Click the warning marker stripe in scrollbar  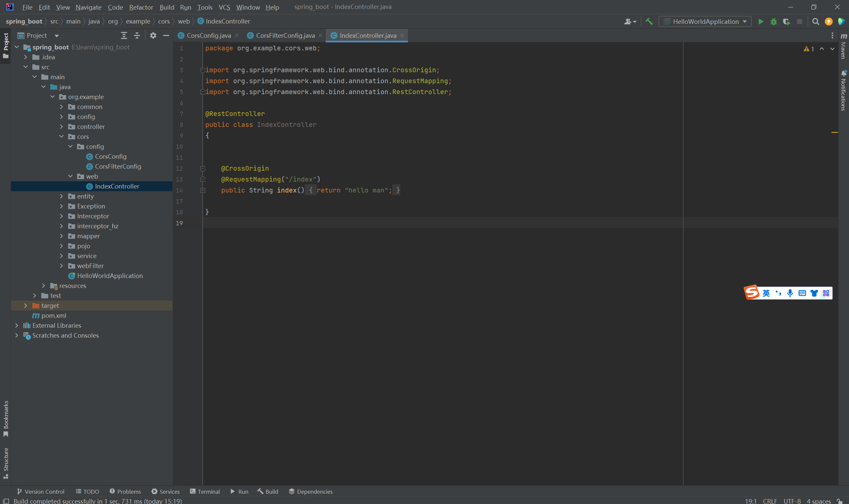coord(834,132)
